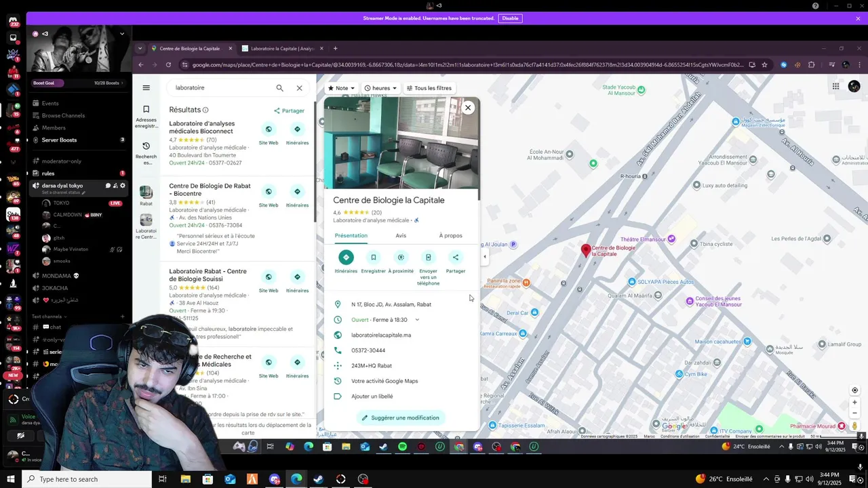This screenshot has width=868, height=488.
Task: Click the search magnifier icon
Action: 279,88
